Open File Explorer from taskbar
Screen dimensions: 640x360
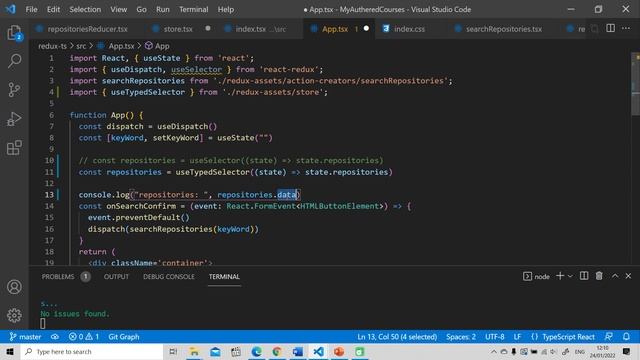tap(194, 351)
